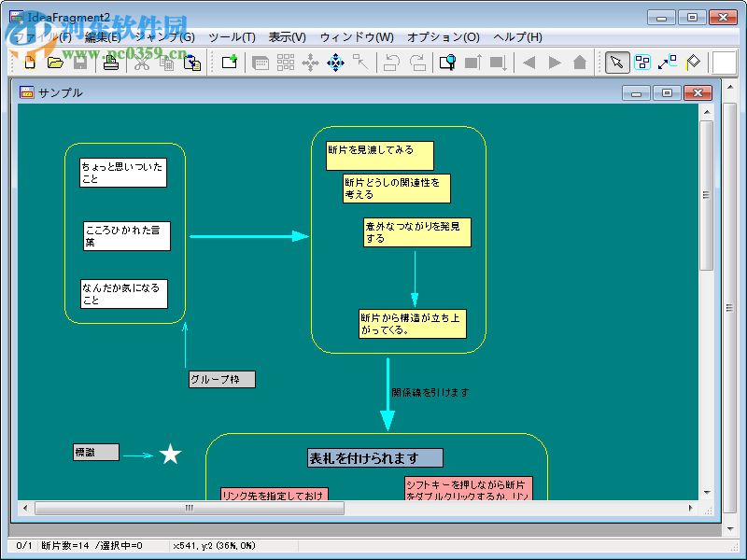
Task: Click the diamond label tool icon
Action: [x=694, y=63]
